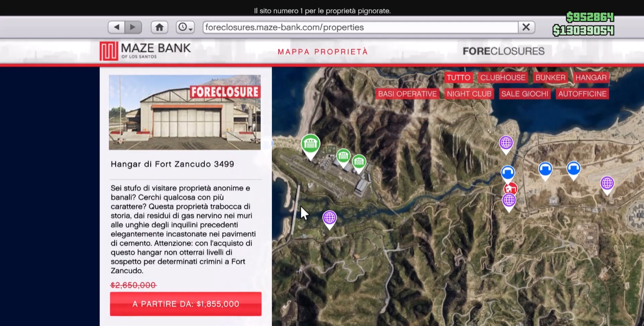Click the Maze Bank logo
644x326 pixels.
click(x=145, y=51)
